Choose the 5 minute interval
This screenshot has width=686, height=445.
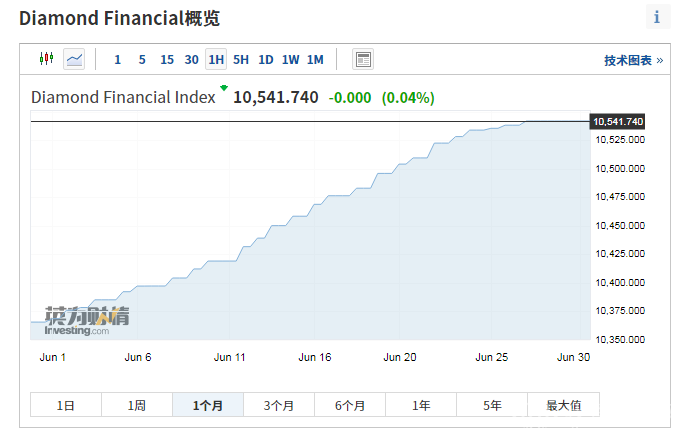[142, 59]
